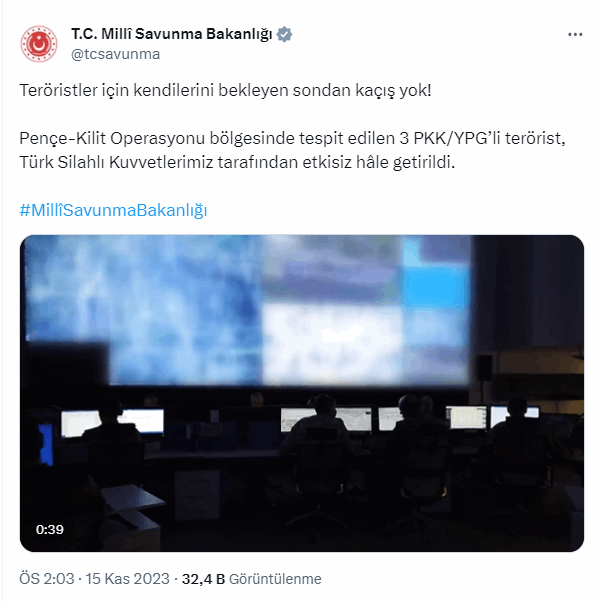Click the blurred wall display in video

coord(248,310)
